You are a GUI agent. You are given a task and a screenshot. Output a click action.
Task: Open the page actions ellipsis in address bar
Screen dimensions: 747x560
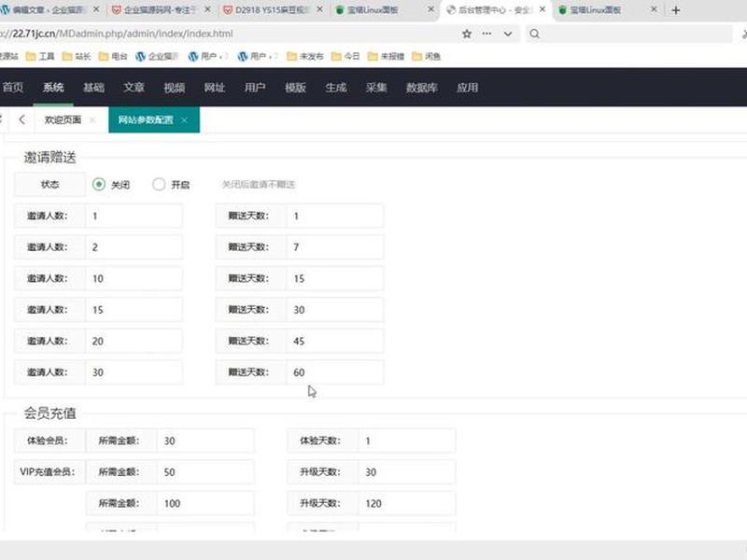pyautogui.click(x=486, y=34)
